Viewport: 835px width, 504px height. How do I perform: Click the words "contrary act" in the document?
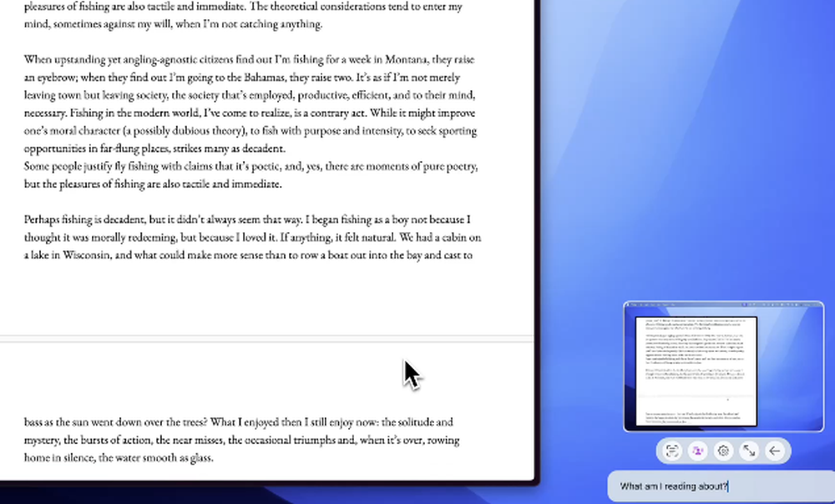point(337,113)
